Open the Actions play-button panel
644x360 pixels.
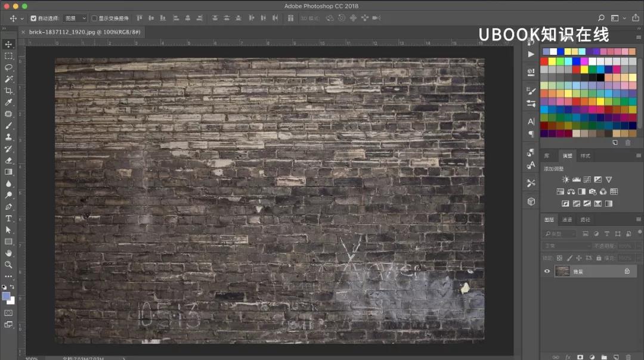click(531, 54)
